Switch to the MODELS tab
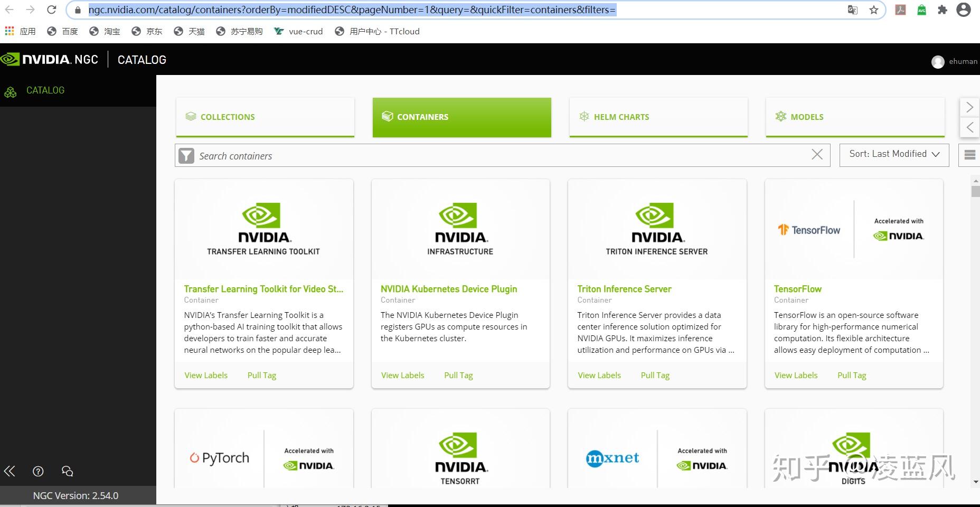Image resolution: width=980 pixels, height=507 pixels. 855,117
